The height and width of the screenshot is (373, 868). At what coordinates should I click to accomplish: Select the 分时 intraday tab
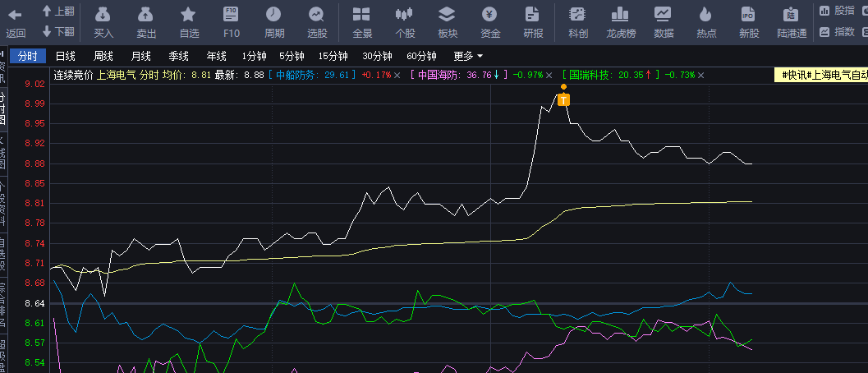point(28,56)
